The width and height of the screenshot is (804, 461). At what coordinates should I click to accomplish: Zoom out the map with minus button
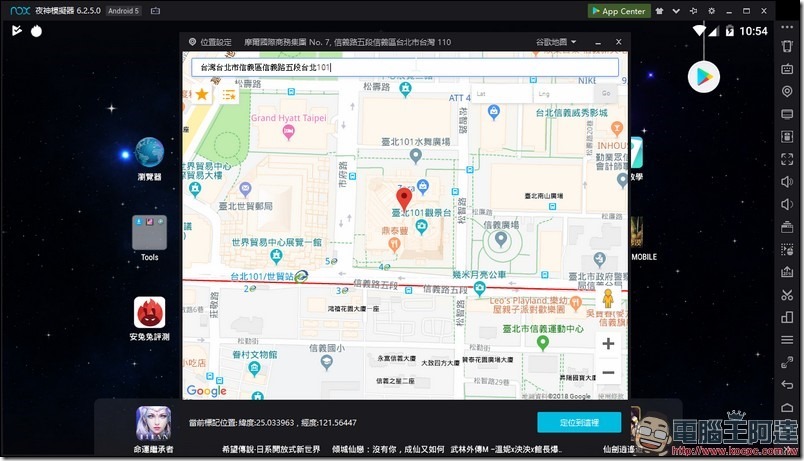pyautogui.click(x=608, y=372)
